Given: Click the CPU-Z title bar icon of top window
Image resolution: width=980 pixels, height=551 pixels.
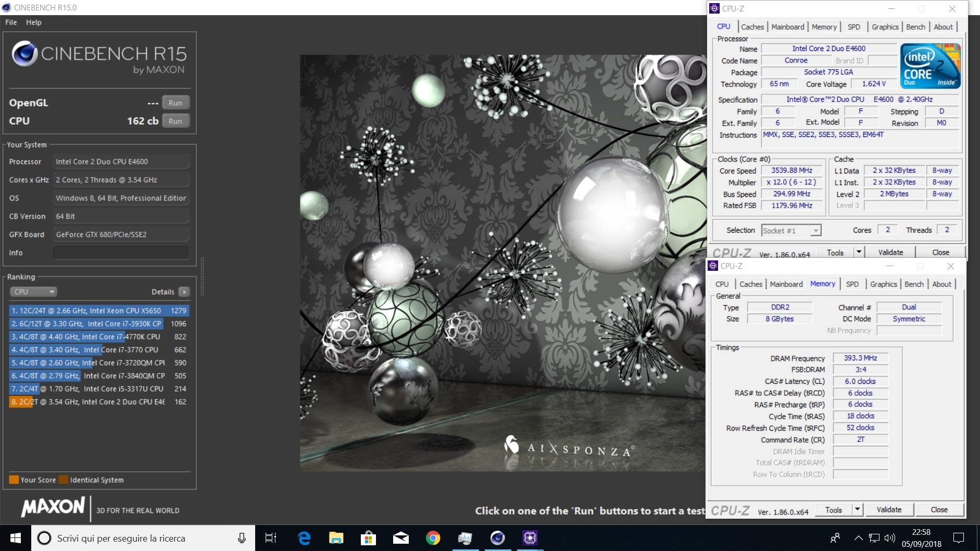Looking at the screenshot, I should (714, 8).
